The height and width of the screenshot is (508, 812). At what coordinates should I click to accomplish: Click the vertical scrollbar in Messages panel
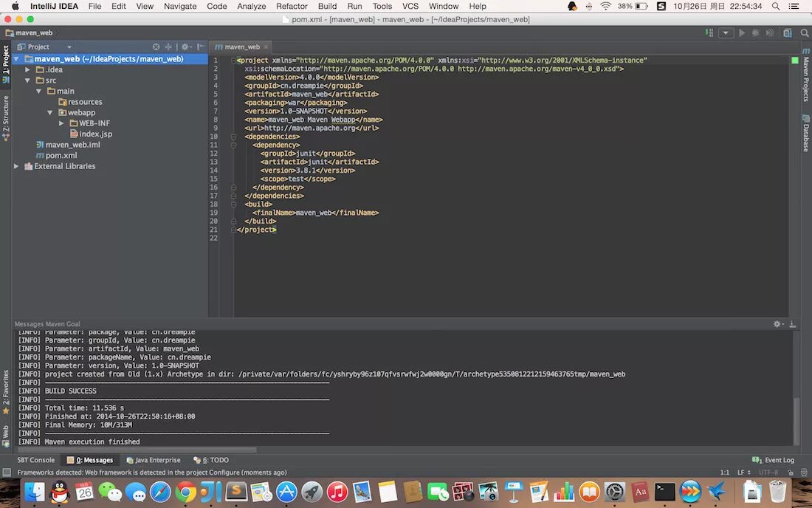point(796,420)
